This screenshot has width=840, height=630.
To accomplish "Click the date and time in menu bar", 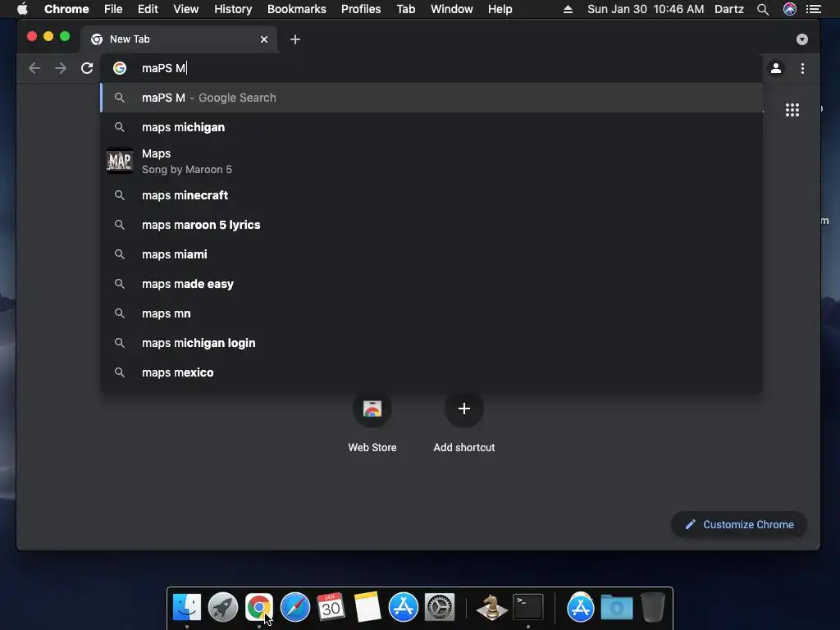I will click(x=646, y=9).
